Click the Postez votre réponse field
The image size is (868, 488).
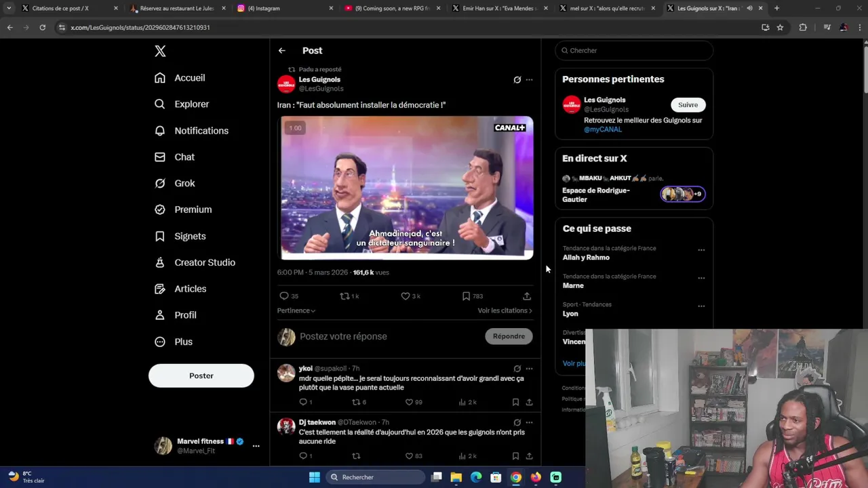[x=390, y=337]
